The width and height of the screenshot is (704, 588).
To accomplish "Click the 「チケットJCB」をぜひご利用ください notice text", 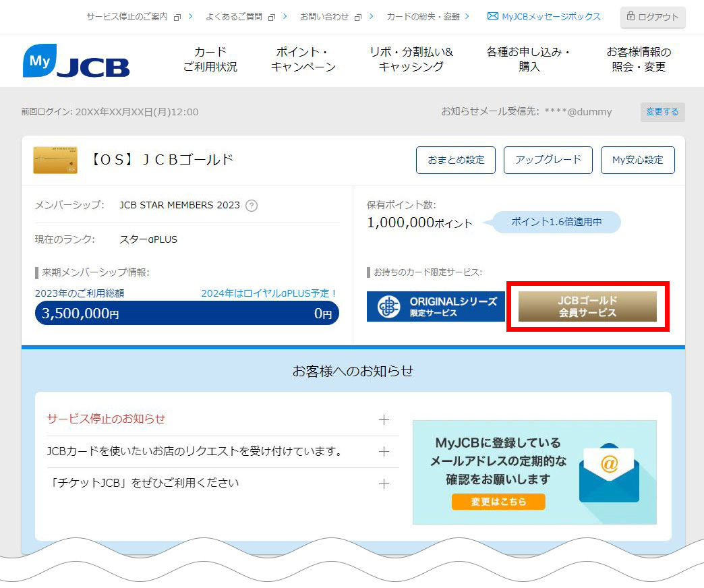I will click(143, 483).
